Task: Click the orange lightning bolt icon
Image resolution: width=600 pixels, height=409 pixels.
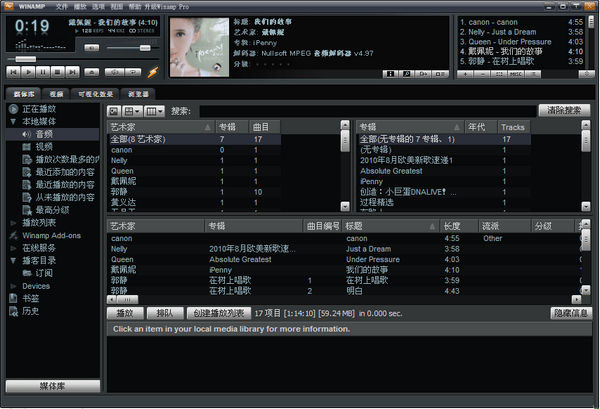Action: tap(153, 72)
